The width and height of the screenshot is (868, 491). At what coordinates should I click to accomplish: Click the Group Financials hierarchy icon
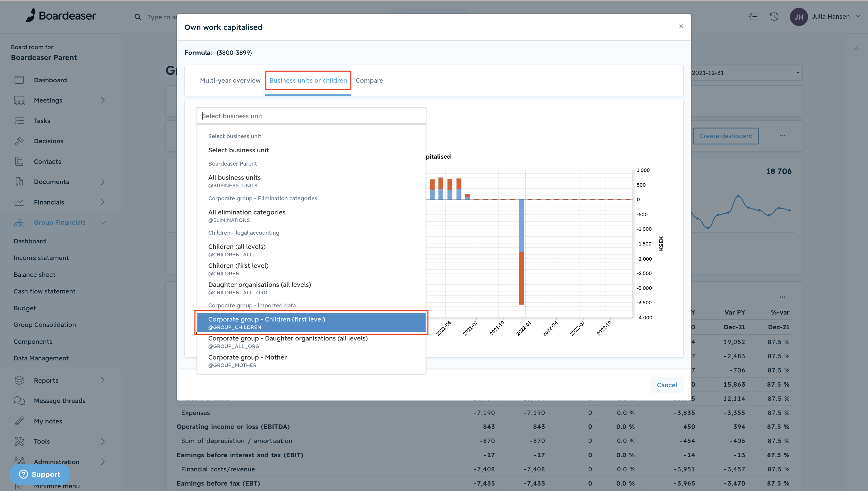point(19,223)
